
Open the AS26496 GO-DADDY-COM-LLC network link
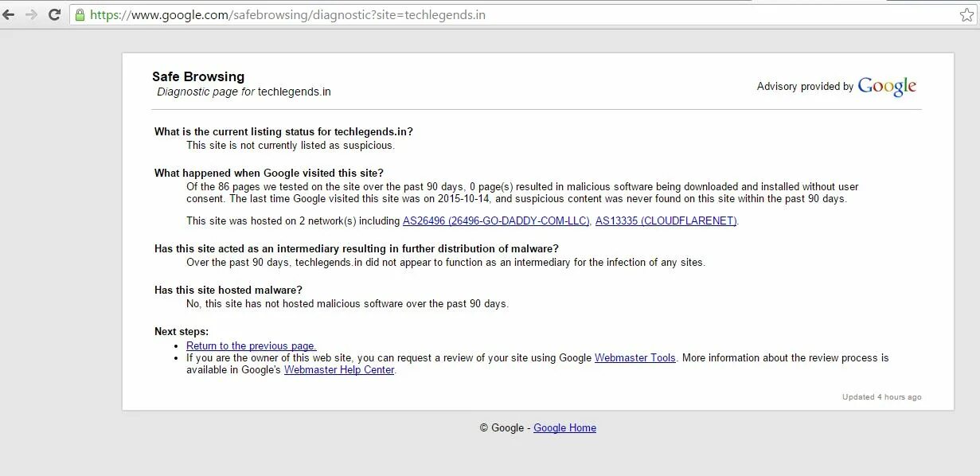pyautogui.click(x=496, y=220)
